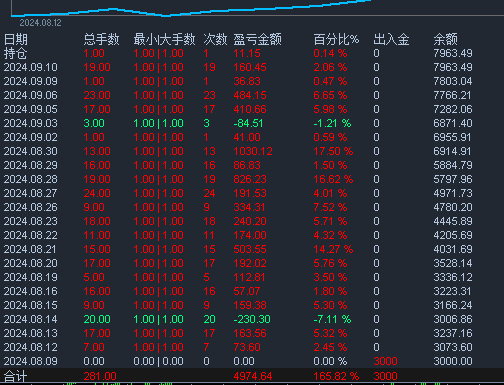504x385 pixels.
Task: Select the 2024.08.30 date row
Action: pos(31,151)
